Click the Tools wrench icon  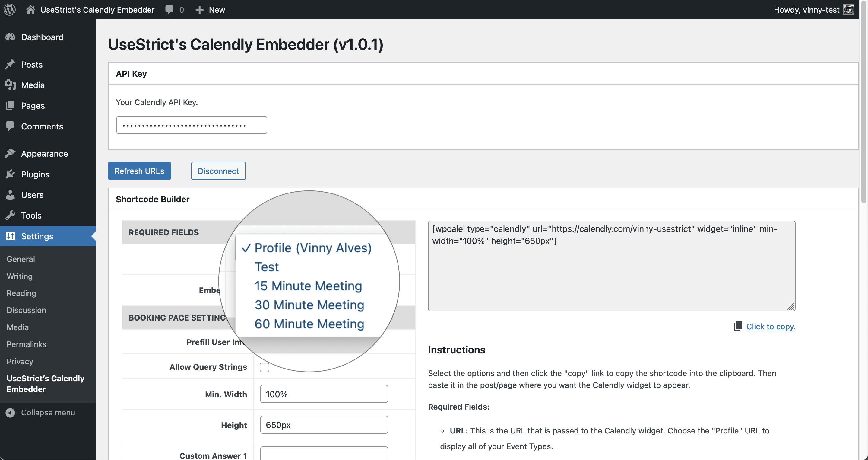[x=11, y=215]
